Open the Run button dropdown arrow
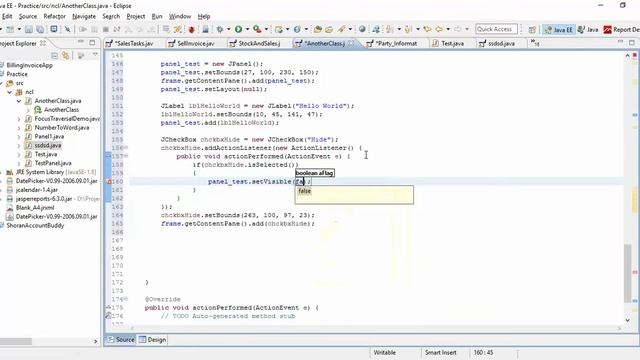 click(247, 29)
